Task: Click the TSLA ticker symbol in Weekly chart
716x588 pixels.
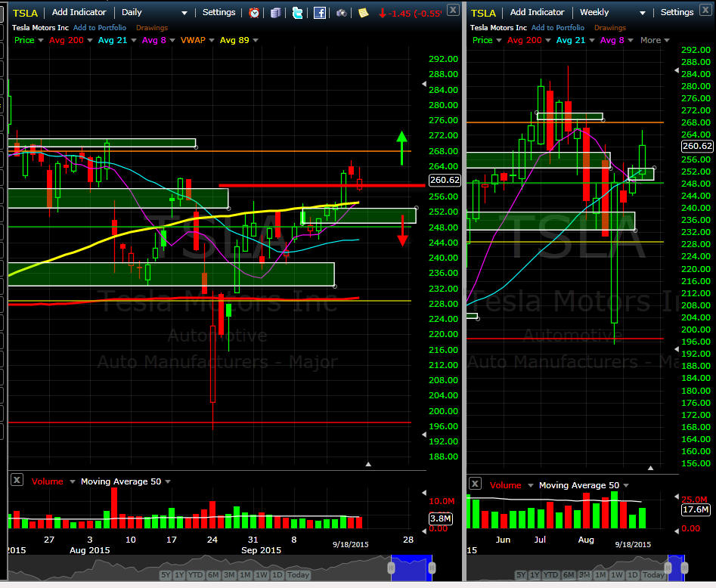Action: coord(483,13)
